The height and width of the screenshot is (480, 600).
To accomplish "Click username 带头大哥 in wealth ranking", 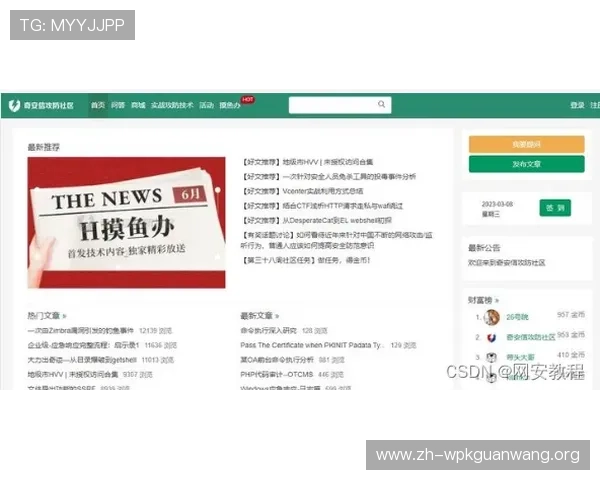I will (520, 358).
